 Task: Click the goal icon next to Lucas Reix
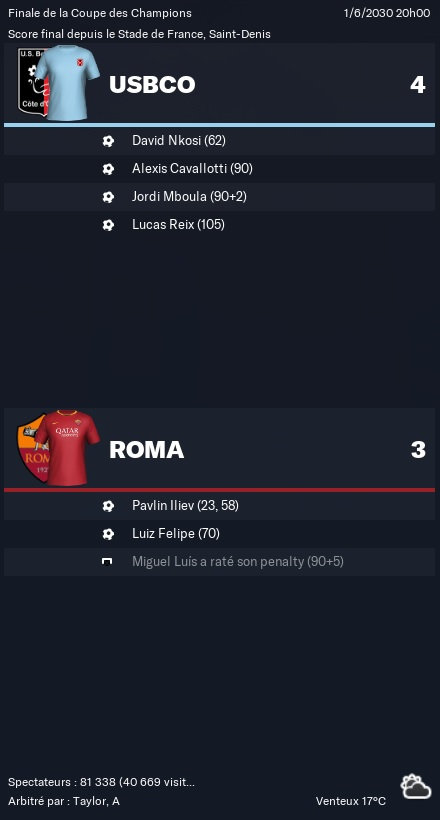[108, 225]
